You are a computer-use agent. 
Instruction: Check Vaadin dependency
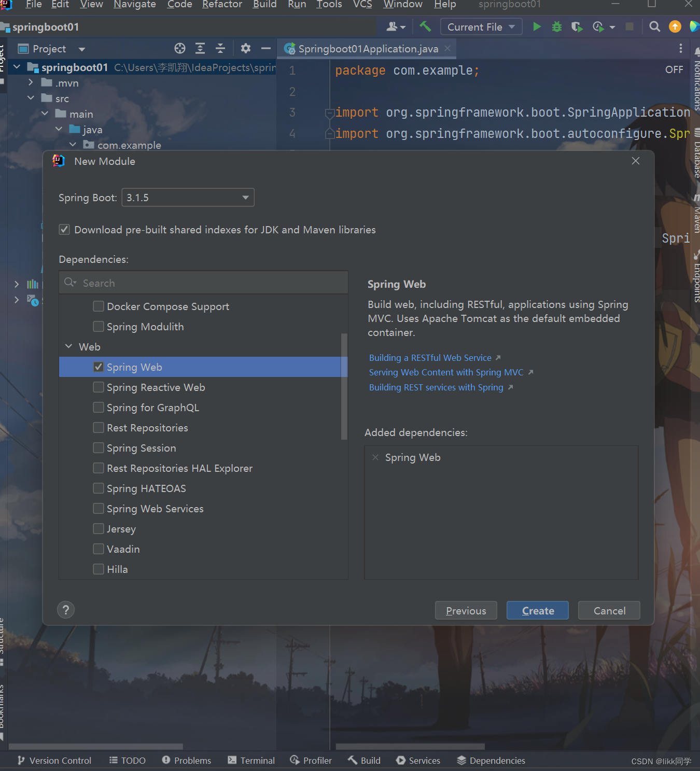point(99,549)
